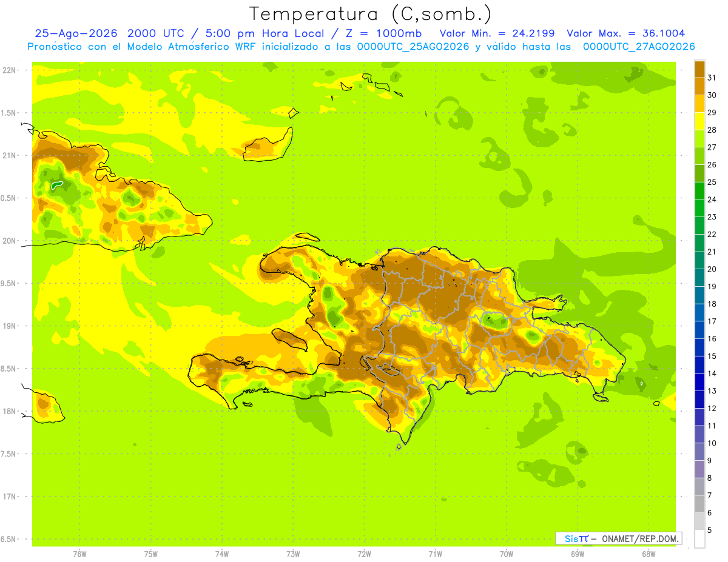Click the yellow swatch between legend 28 and 29
The height and width of the screenshot is (562, 728).
coord(699,121)
